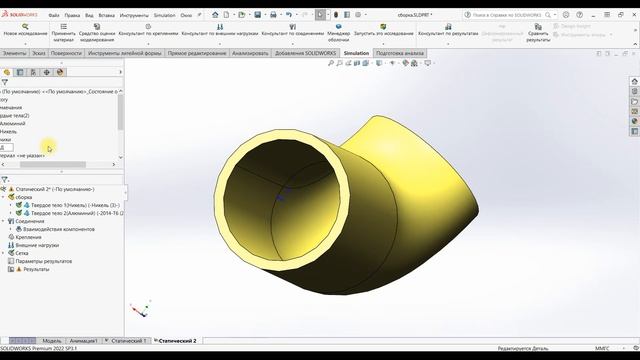
Task: Click the New Study icon (Новое исследование)
Action: 25,27
